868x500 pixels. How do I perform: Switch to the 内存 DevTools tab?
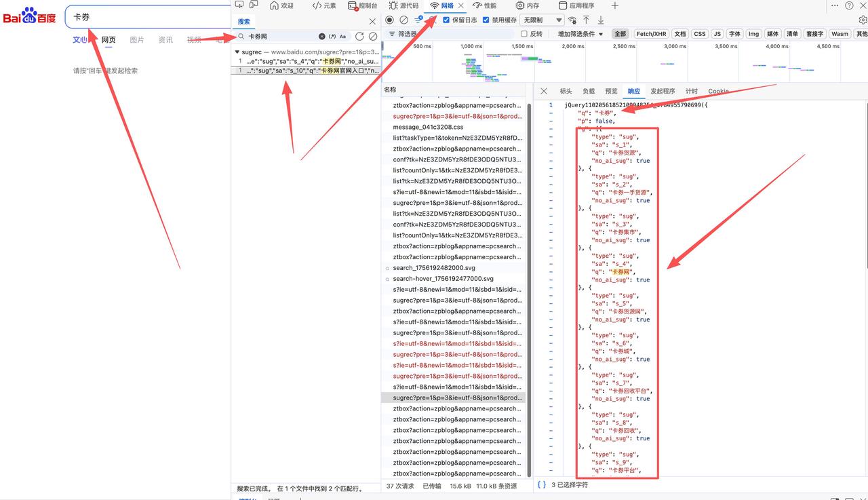(x=528, y=5)
